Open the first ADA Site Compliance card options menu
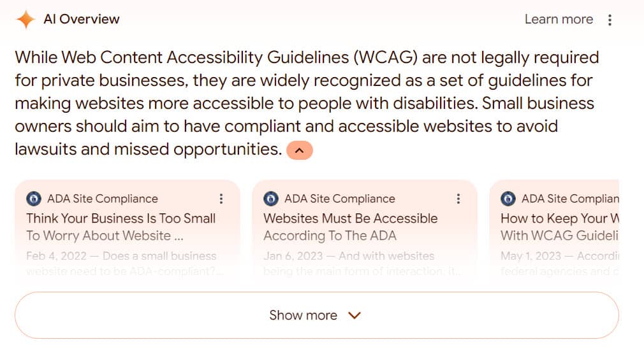 221,199
